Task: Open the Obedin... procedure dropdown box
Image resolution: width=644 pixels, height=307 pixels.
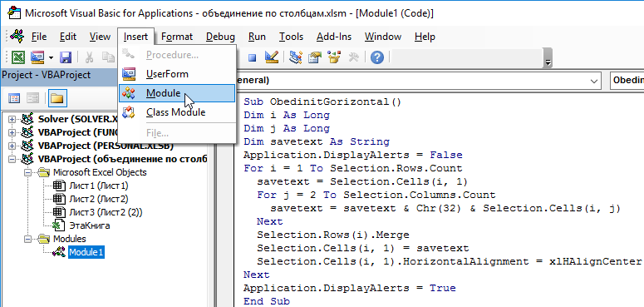Action: pyautogui.click(x=627, y=81)
